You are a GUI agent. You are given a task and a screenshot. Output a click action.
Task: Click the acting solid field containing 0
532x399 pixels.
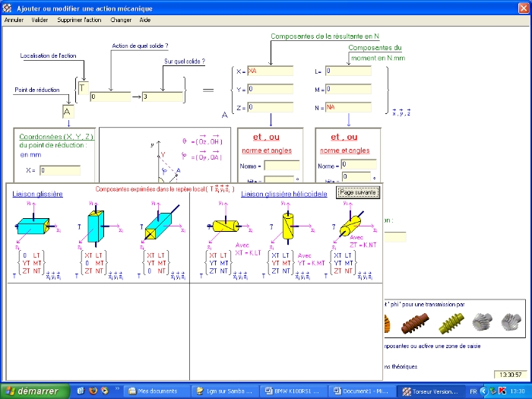click(110, 97)
